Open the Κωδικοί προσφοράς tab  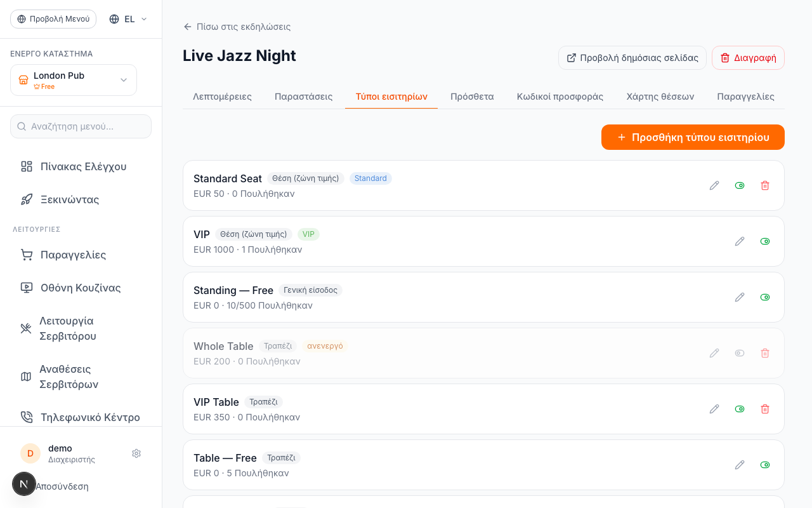[x=560, y=97]
